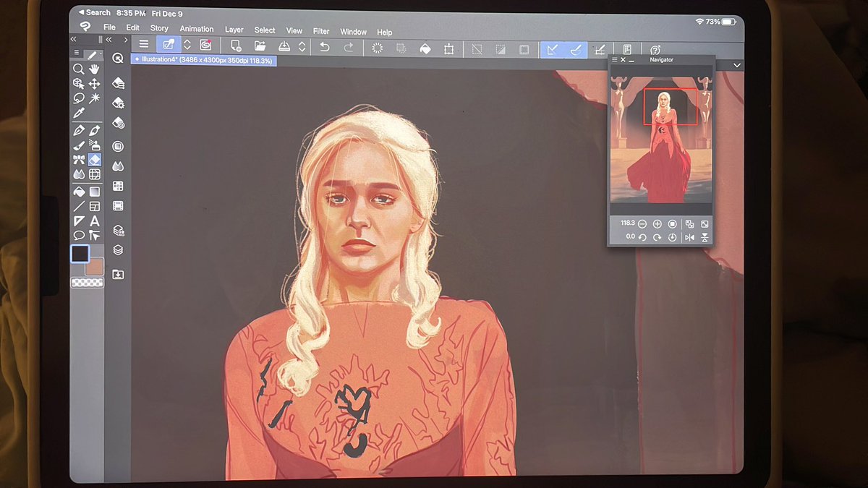Select the Zoom magnifier tool
Viewport: 868px width, 488px height.
pyautogui.click(x=78, y=69)
